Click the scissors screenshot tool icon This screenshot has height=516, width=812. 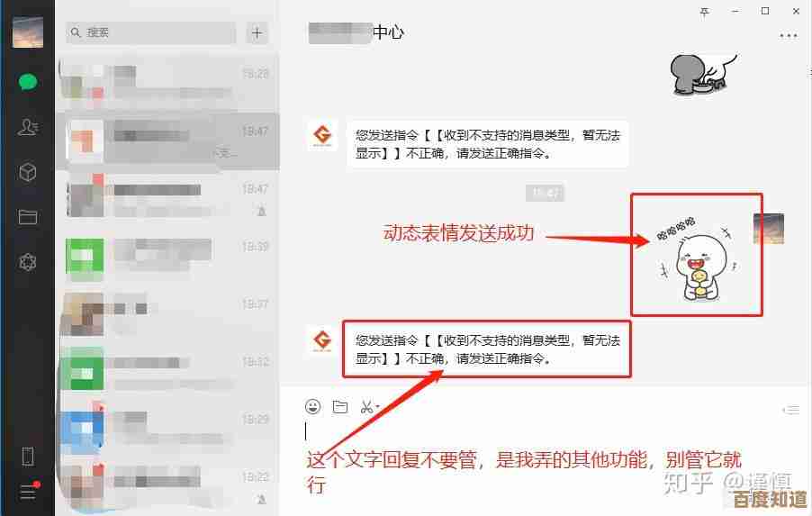coord(366,407)
